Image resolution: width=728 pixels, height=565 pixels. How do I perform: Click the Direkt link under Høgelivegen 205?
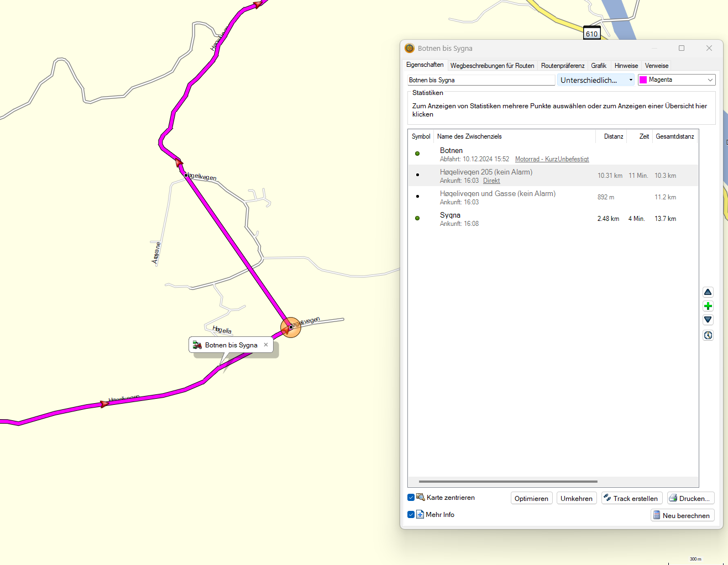pyautogui.click(x=491, y=181)
